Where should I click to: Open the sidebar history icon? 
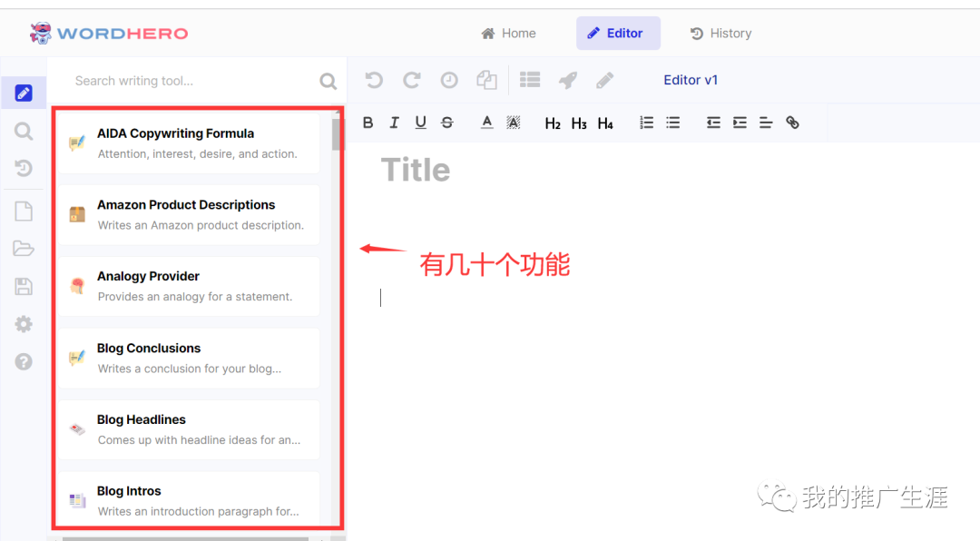pos(23,168)
